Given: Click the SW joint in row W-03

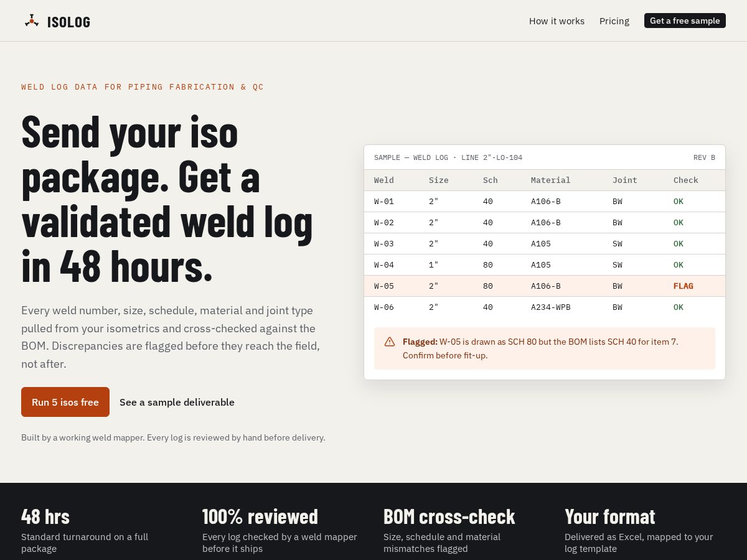Looking at the screenshot, I should click(618, 244).
